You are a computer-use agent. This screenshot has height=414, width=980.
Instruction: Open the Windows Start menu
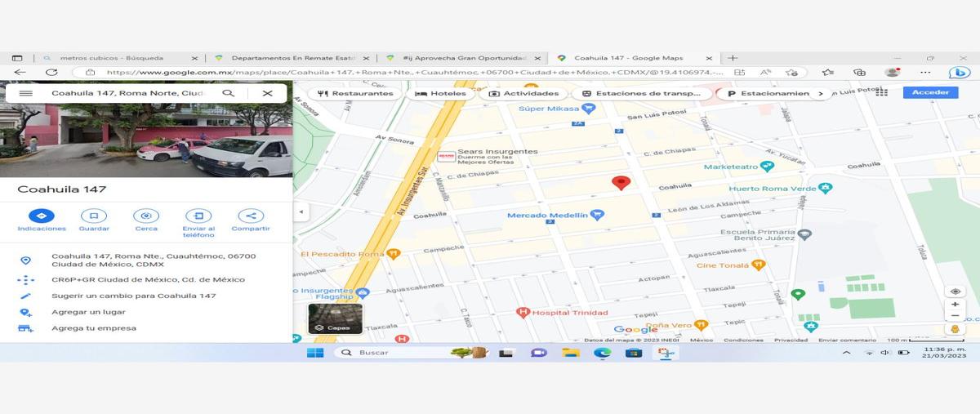pyautogui.click(x=315, y=353)
